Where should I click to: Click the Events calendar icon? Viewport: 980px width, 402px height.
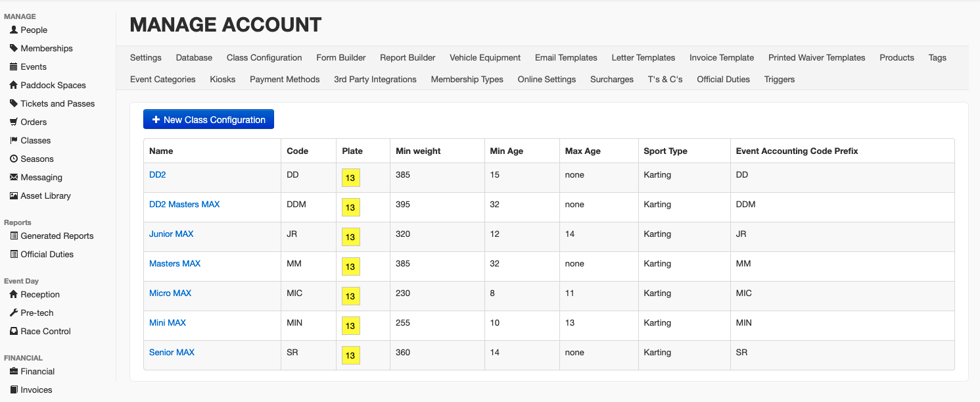(14, 67)
